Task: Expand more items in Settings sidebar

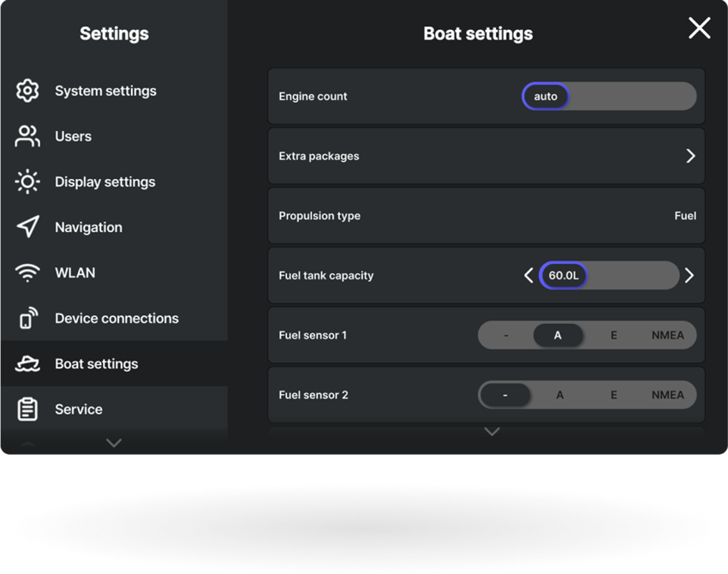Action: click(114, 443)
